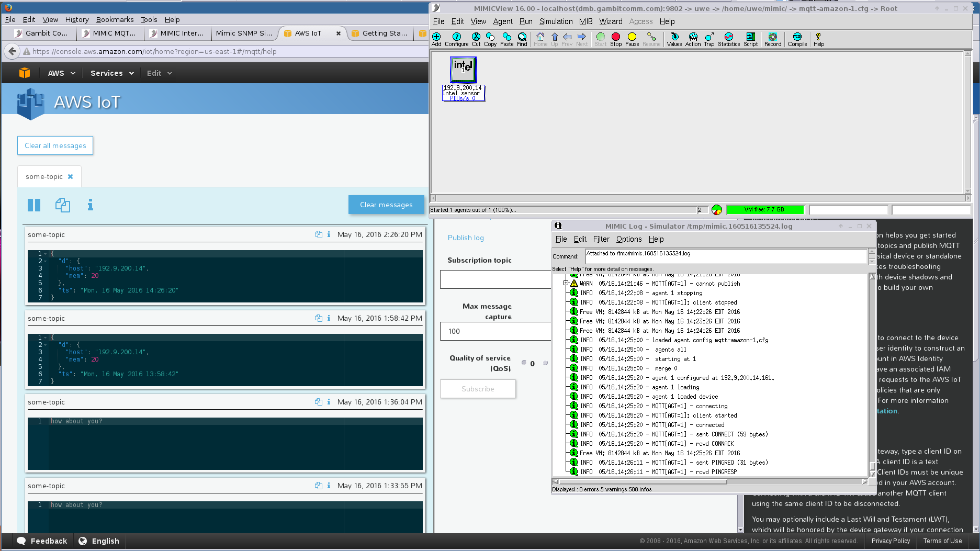Collapse line 1 fold arrow in first message
The height and width of the screenshot is (551, 980).
click(x=46, y=254)
